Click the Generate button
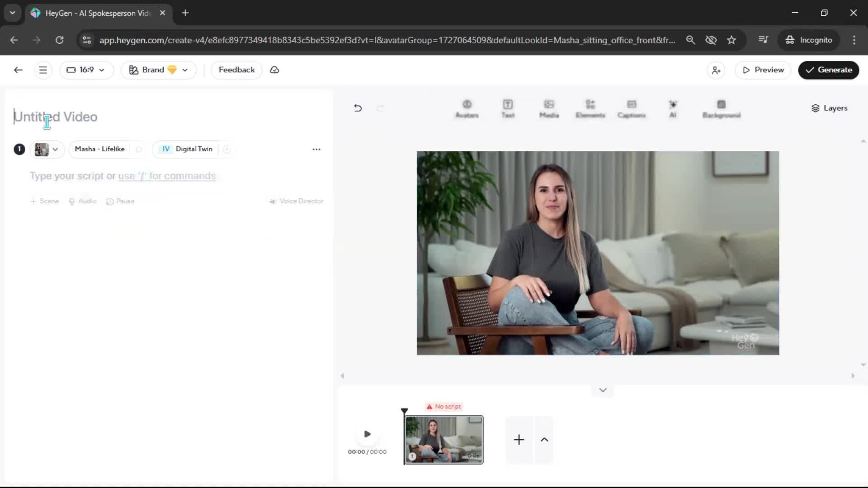The width and height of the screenshot is (868, 488). coord(828,70)
